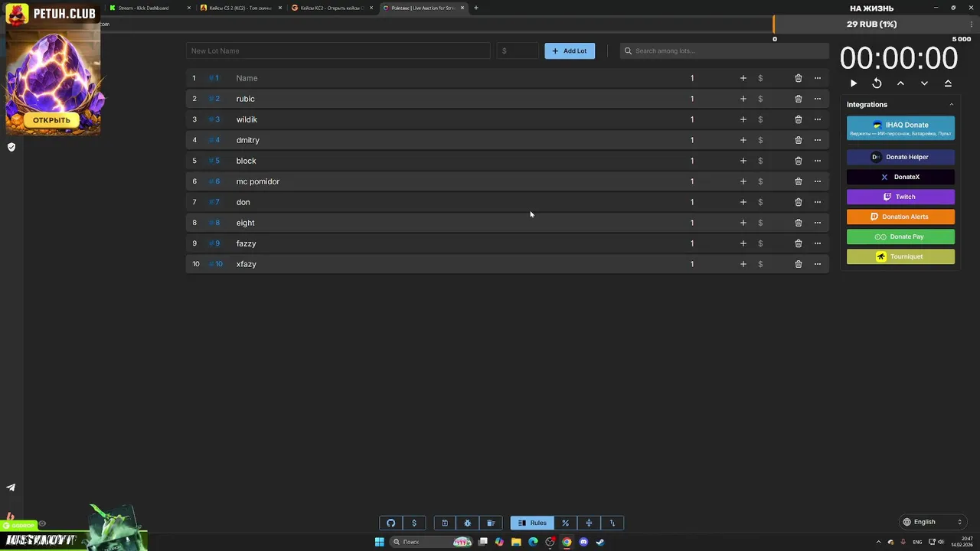Start the auction timer with play
Screen dimensions: 980x551
pos(854,83)
